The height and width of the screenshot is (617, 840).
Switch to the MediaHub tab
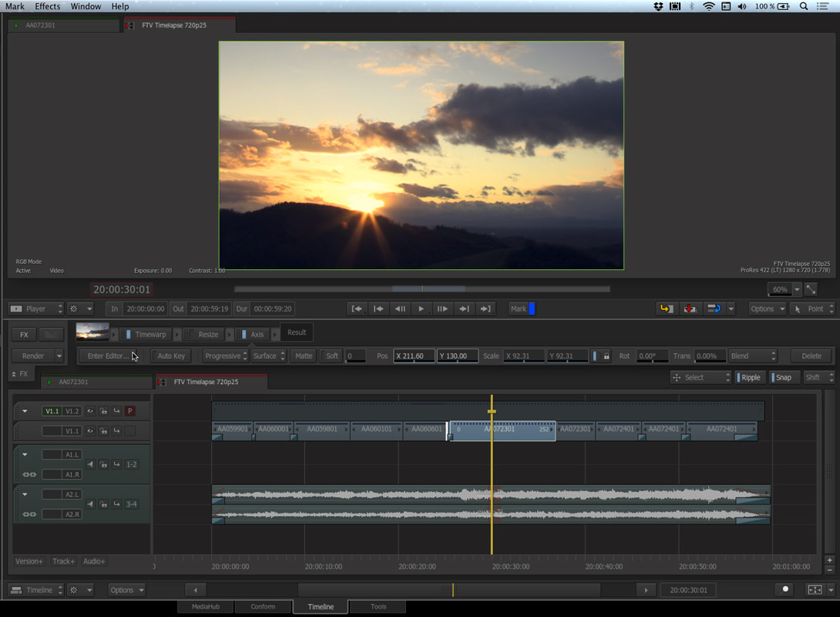(x=205, y=607)
